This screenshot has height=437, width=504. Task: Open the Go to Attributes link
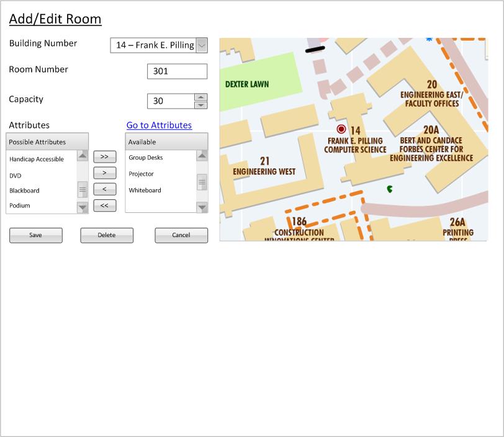pos(159,125)
